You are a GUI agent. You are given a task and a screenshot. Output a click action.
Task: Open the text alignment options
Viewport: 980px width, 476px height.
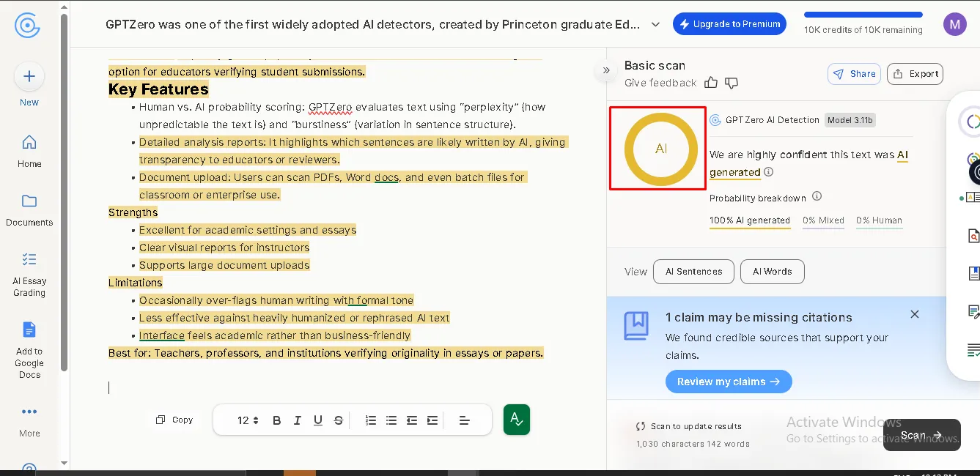point(464,420)
